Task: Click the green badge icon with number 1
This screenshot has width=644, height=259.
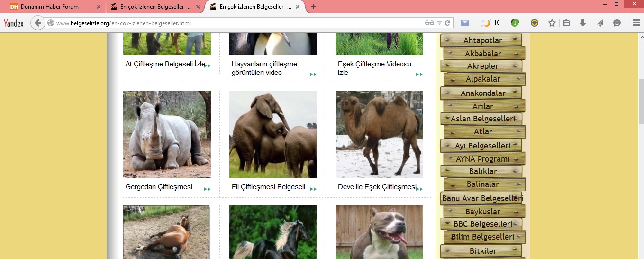Action: pyautogui.click(x=515, y=23)
